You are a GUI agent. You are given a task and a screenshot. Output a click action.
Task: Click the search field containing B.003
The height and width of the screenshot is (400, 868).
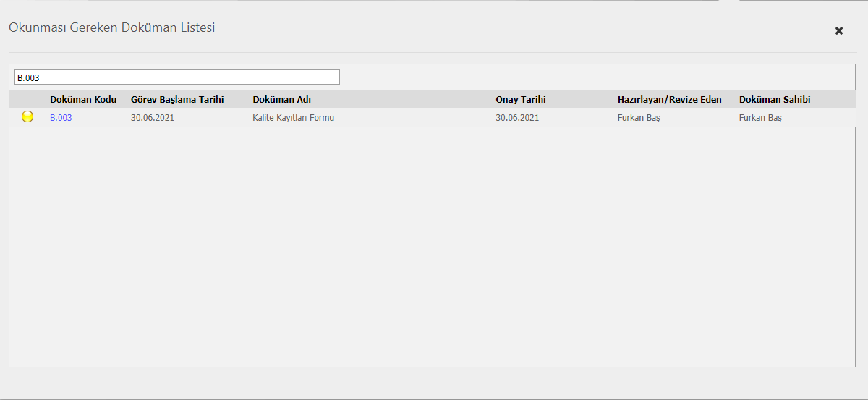[x=176, y=77]
